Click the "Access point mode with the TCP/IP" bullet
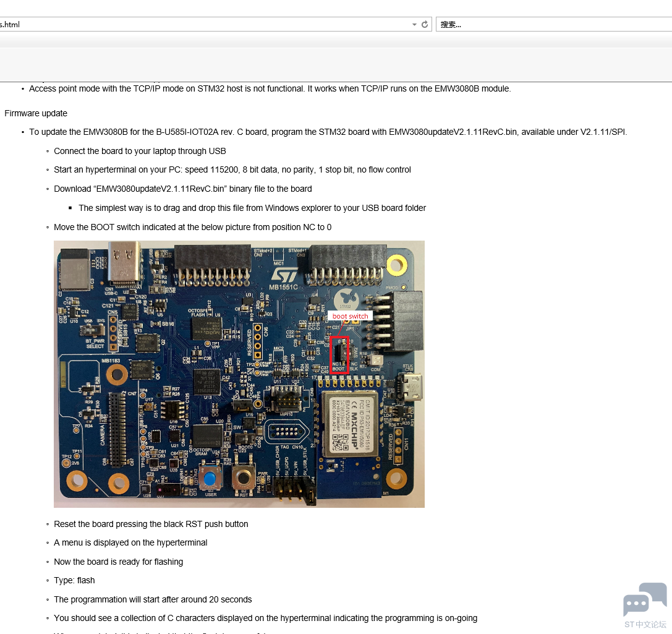This screenshot has height=634, width=672. [270, 88]
